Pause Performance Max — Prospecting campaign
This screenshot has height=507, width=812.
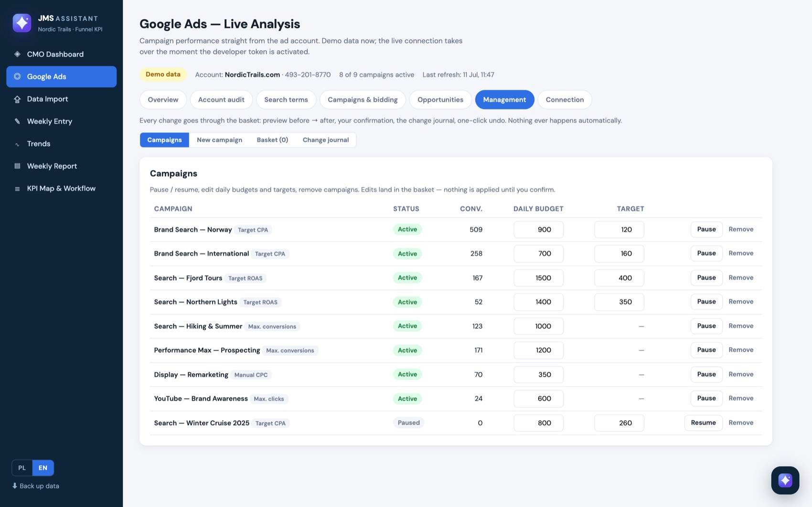[x=706, y=350]
